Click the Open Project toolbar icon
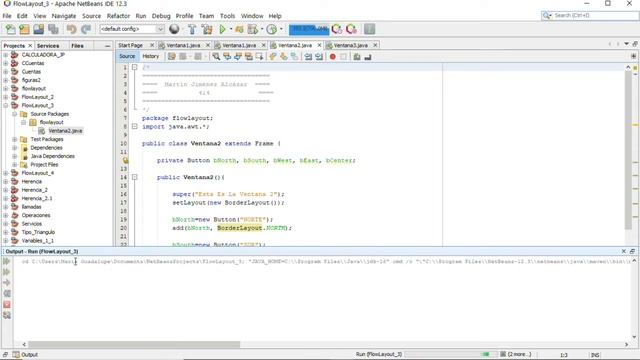The width and height of the screenshot is (640, 360). click(39, 29)
